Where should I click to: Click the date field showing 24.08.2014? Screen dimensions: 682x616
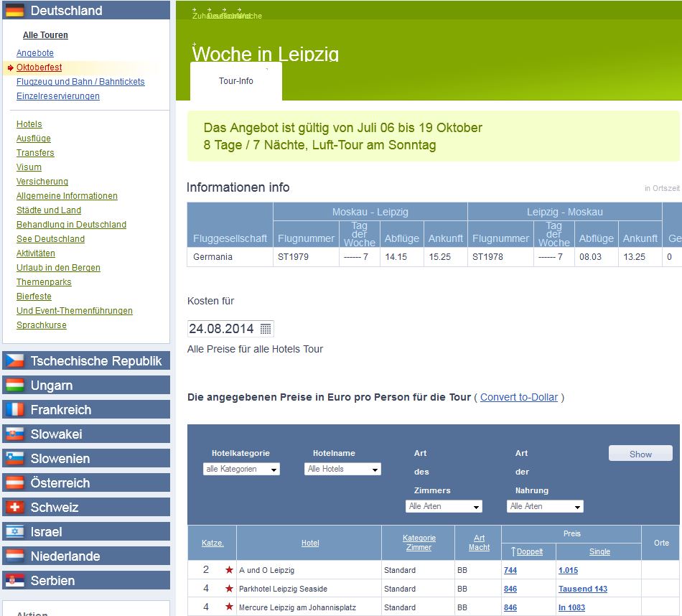(x=221, y=329)
